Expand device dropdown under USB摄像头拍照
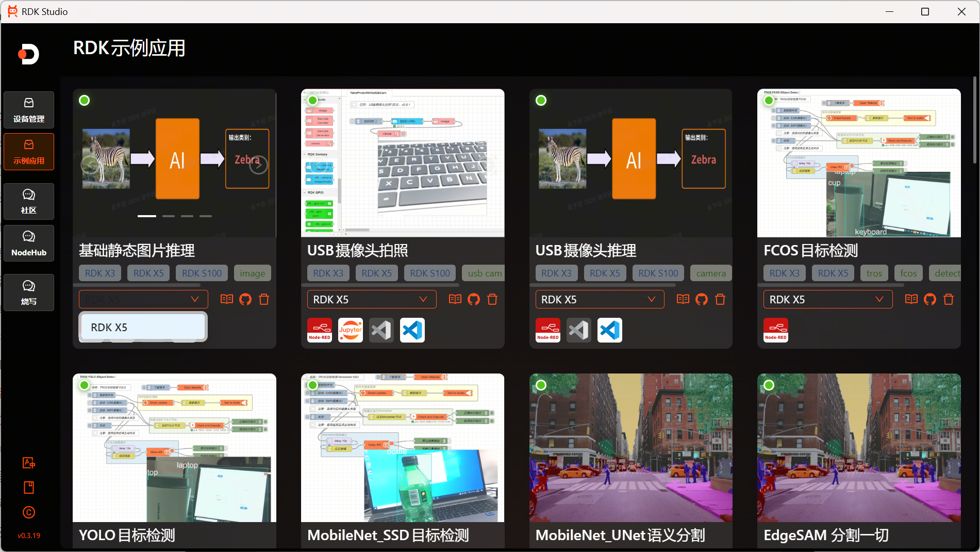 click(x=372, y=299)
